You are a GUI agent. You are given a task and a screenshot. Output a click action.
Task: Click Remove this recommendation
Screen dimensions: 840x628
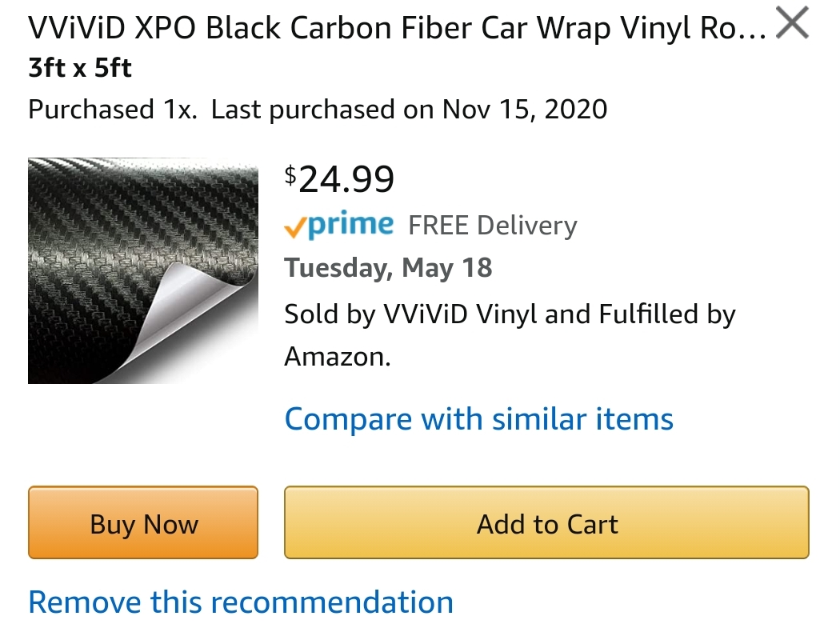point(241,602)
